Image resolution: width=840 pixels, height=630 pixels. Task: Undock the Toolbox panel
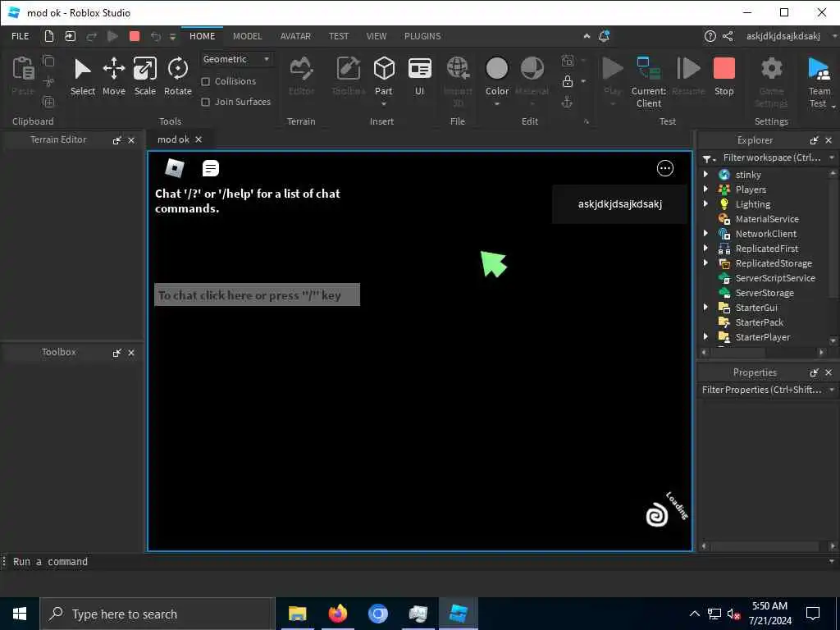(x=116, y=353)
